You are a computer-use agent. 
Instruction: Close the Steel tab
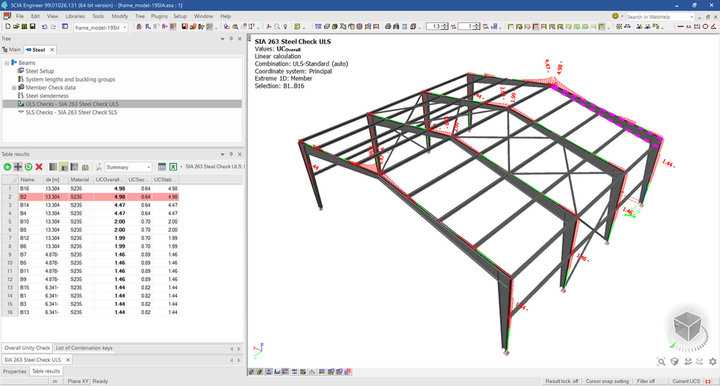(52, 50)
